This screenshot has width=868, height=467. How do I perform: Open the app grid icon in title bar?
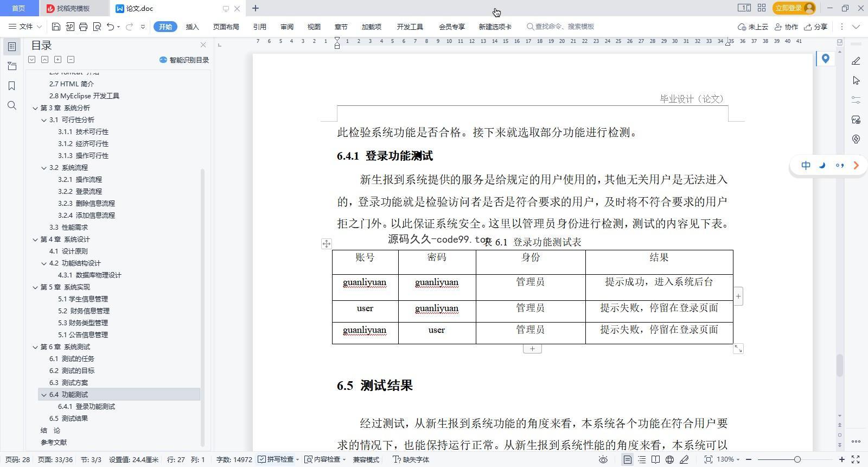[762, 8]
